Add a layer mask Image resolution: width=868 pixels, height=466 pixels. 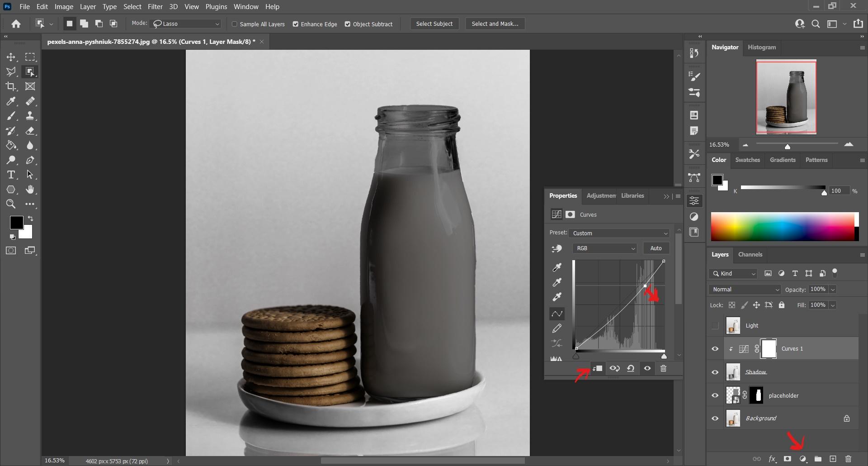(x=788, y=459)
